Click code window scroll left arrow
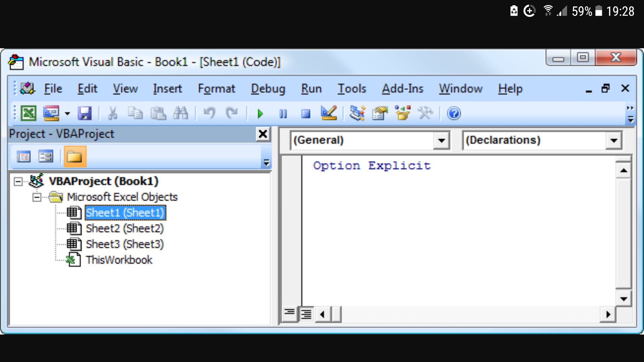644x362 pixels. (x=323, y=314)
